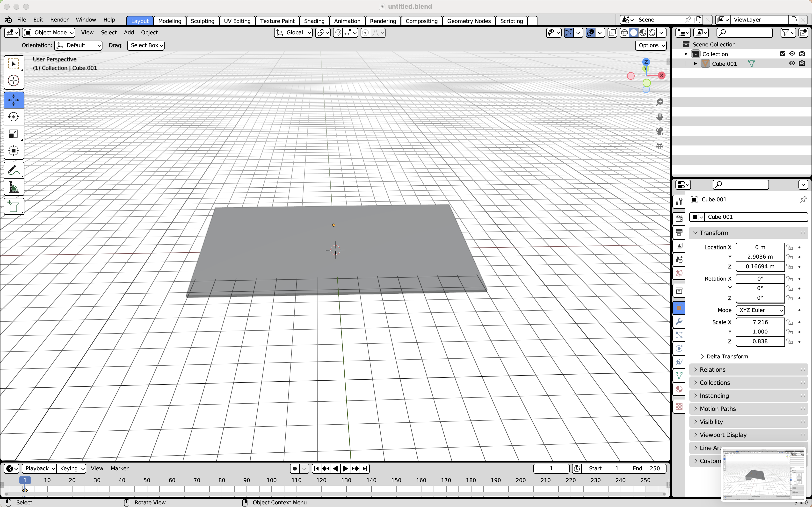Open the Select Box drag dropdown
The image size is (812, 507).
pos(146,45)
